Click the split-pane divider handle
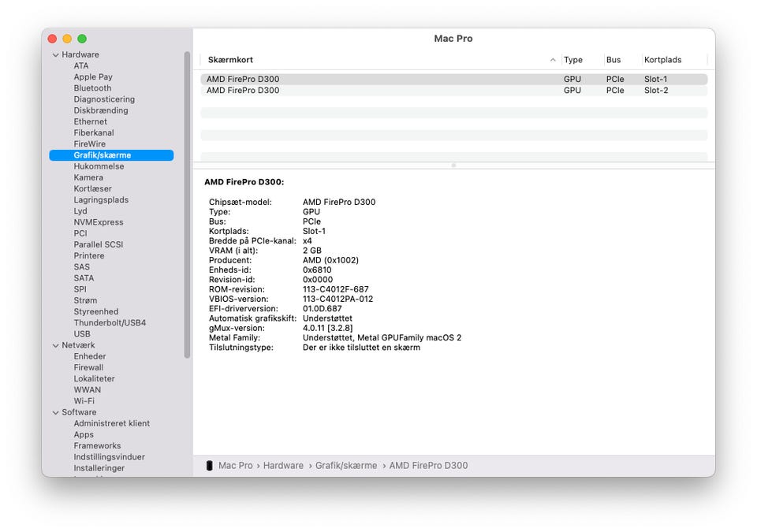The height and width of the screenshot is (532, 757). [x=453, y=166]
